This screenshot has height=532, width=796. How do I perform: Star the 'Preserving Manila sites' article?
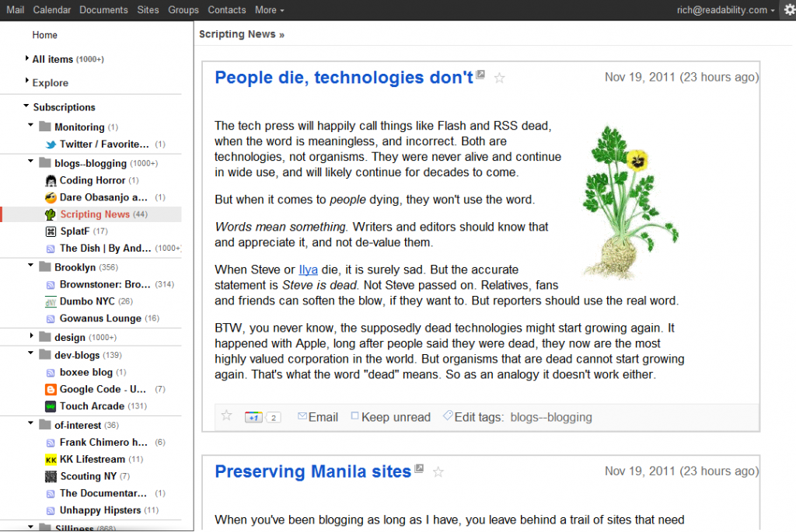[438, 472]
